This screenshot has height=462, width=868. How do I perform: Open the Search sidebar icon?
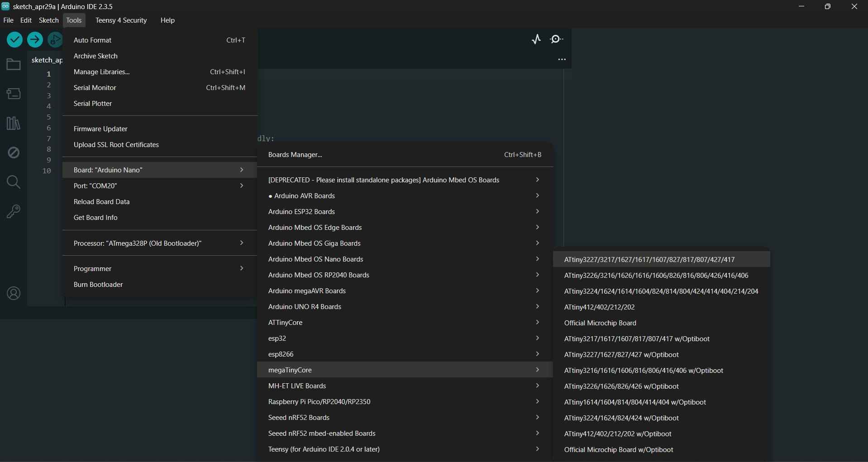(14, 182)
